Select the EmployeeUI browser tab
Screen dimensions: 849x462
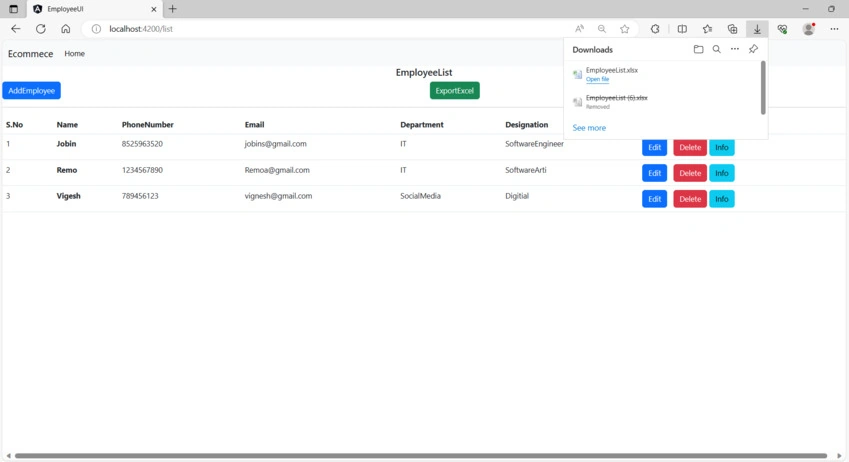95,9
